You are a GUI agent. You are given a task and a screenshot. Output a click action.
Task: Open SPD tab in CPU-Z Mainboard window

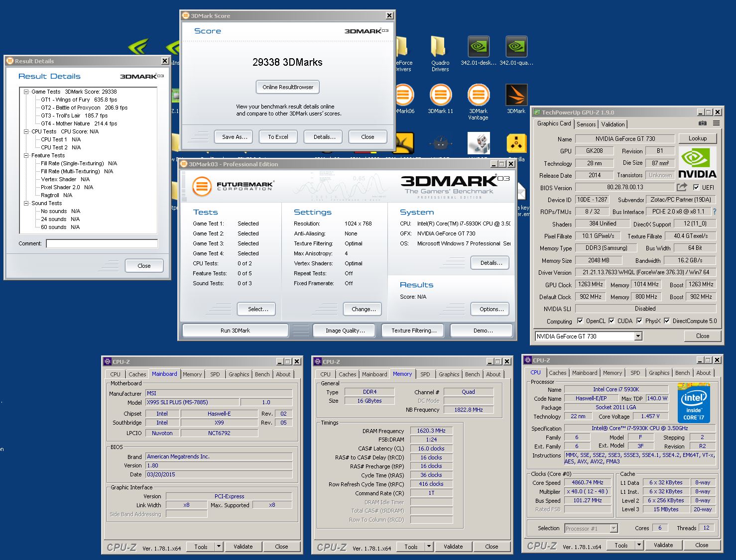tap(215, 374)
